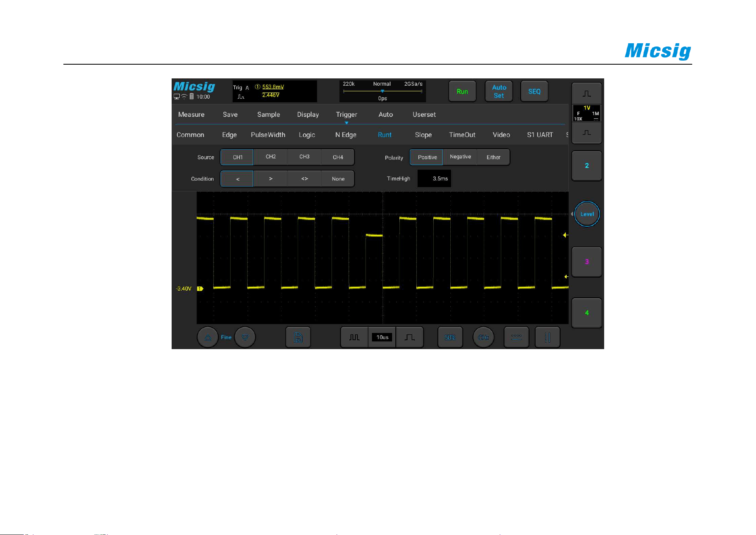Viewport: 756px width, 535px height.
Task: Tap the Fine up-triangle adjustment button
Action: tap(208, 337)
